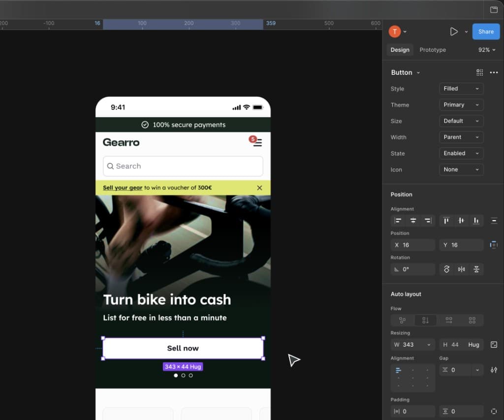Flip horizontal icon
The height and width of the screenshot is (420, 504).
click(461, 269)
